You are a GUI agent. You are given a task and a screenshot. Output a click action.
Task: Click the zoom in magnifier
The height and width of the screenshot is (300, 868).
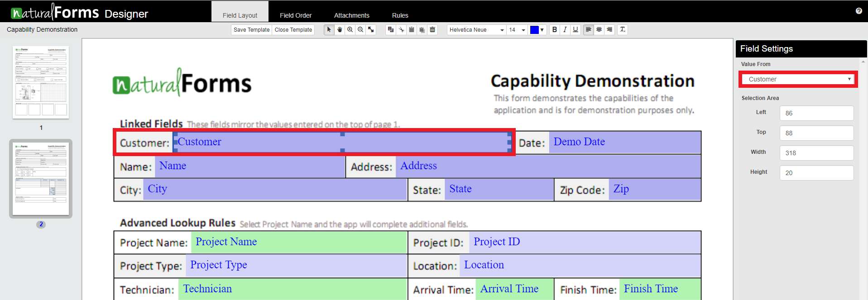(350, 30)
